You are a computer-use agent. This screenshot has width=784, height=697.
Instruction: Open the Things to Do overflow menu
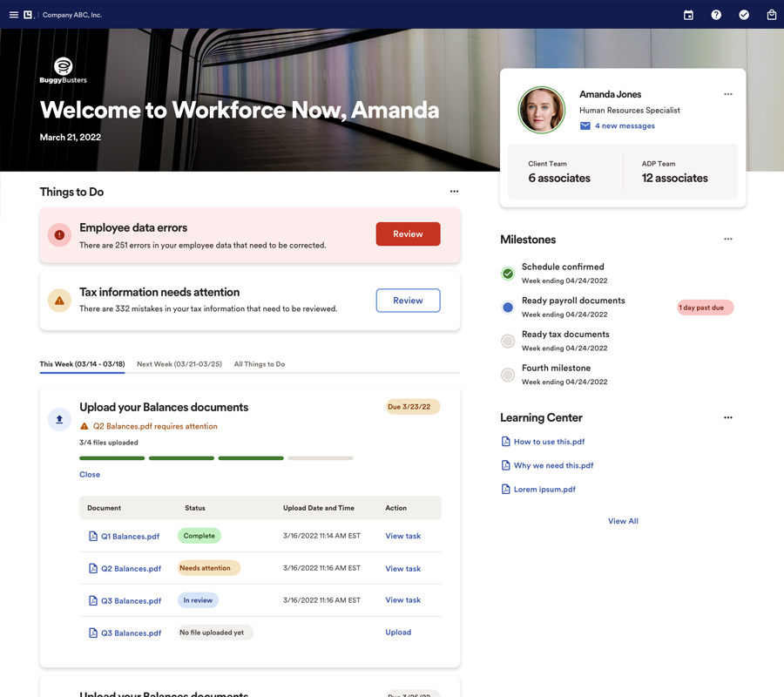(454, 191)
